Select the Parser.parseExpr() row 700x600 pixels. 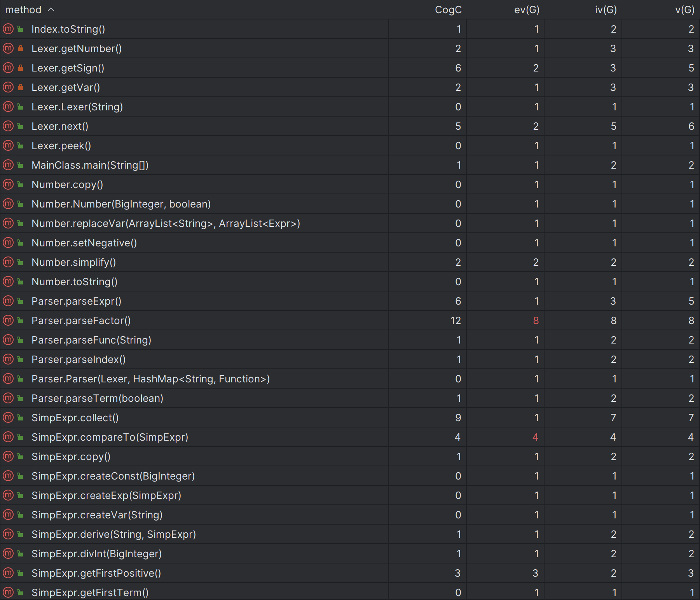click(350, 301)
